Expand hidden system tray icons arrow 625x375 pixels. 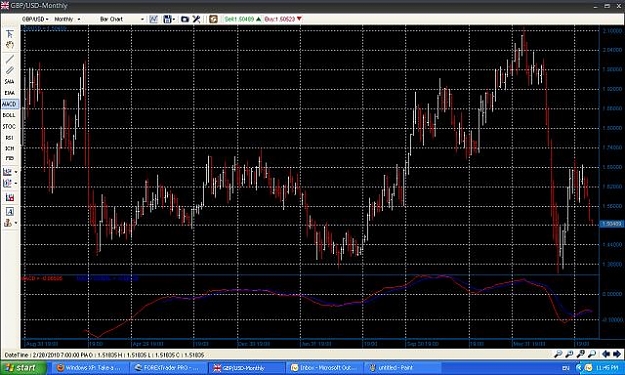click(x=580, y=368)
